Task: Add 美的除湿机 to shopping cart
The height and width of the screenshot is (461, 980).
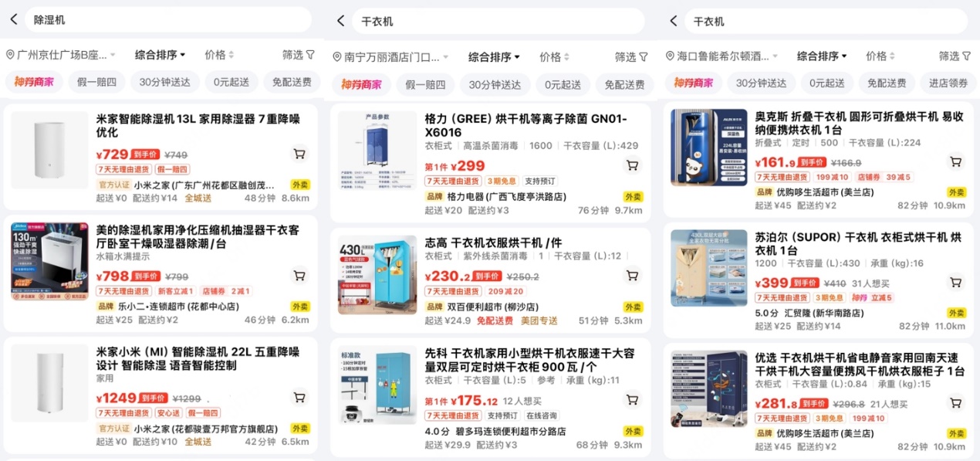Action: 299,275
